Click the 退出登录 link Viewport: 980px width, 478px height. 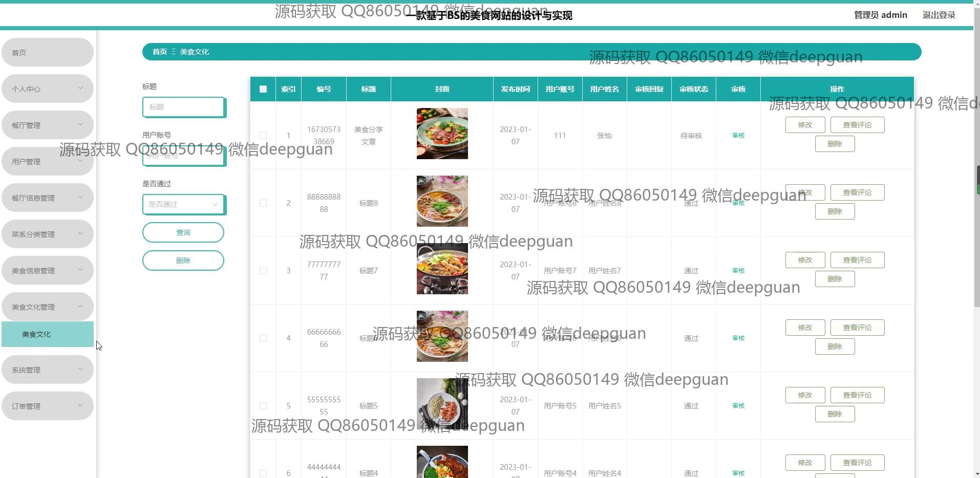[939, 15]
